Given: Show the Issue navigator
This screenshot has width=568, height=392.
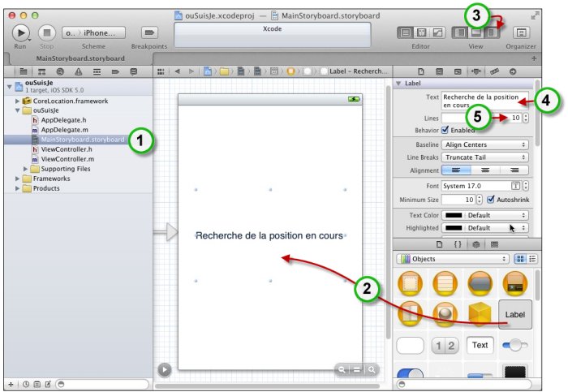Looking at the screenshot, I should (x=78, y=71).
